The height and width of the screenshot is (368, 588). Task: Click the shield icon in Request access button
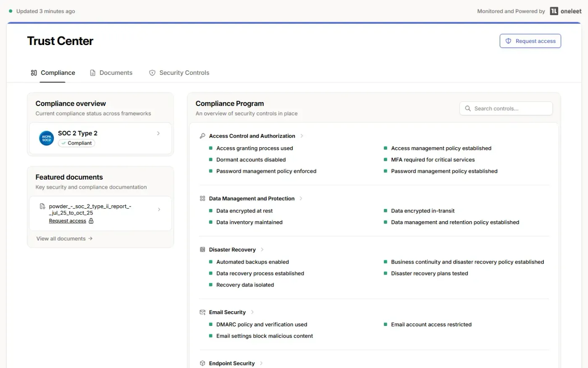click(508, 41)
